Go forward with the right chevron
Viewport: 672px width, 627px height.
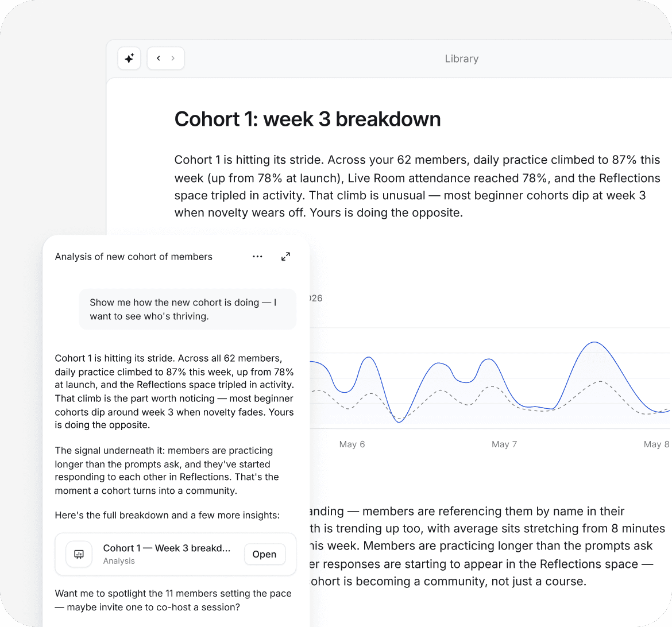[173, 59]
